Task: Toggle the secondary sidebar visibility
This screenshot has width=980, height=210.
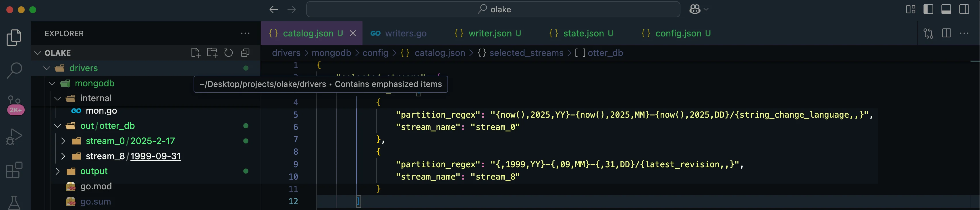Action: click(x=964, y=9)
